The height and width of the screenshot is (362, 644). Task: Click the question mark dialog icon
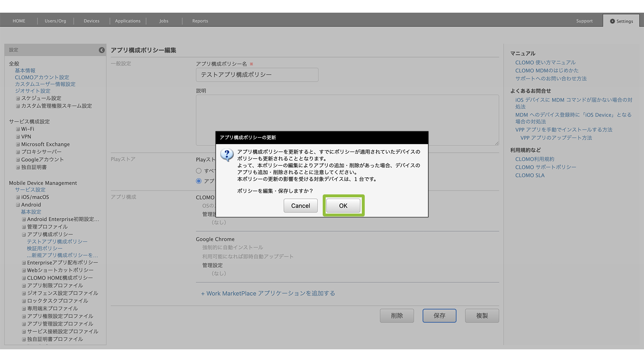(227, 155)
